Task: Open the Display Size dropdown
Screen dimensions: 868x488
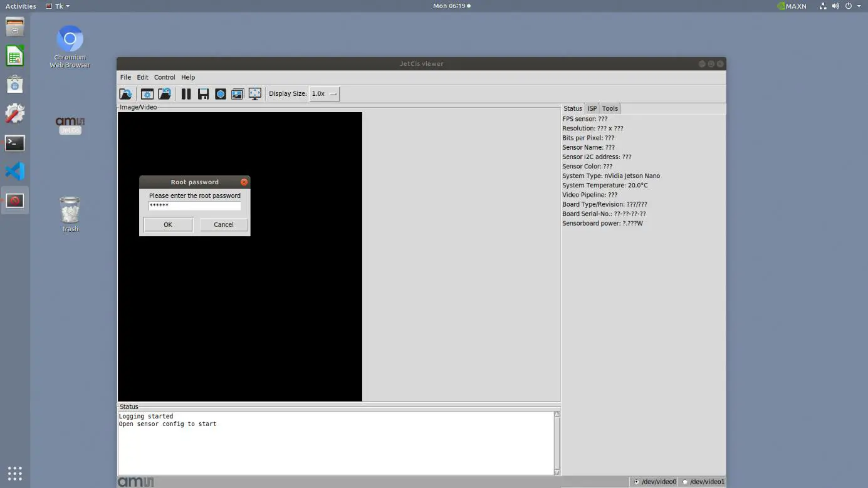Action: (x=325, y=94)
